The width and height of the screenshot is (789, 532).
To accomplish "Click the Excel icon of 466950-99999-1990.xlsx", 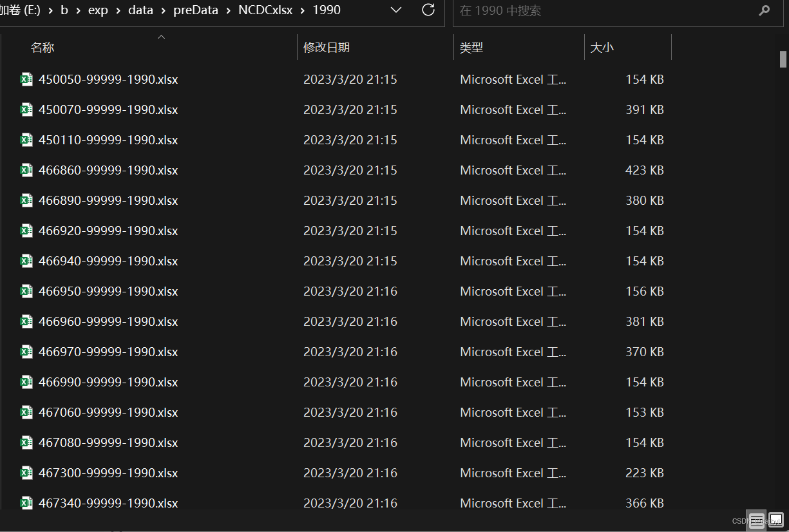I will click(26, 291).
